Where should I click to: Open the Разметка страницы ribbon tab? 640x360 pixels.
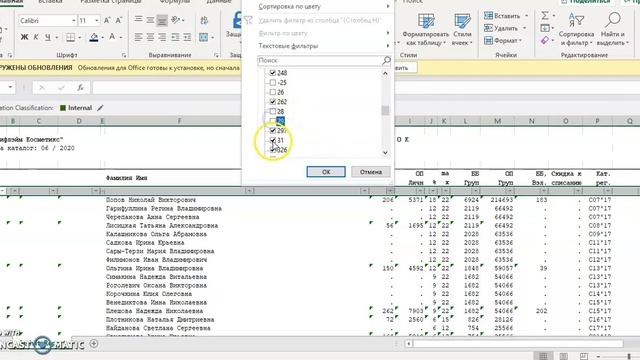pyautogui.click(x=111, y=2)
